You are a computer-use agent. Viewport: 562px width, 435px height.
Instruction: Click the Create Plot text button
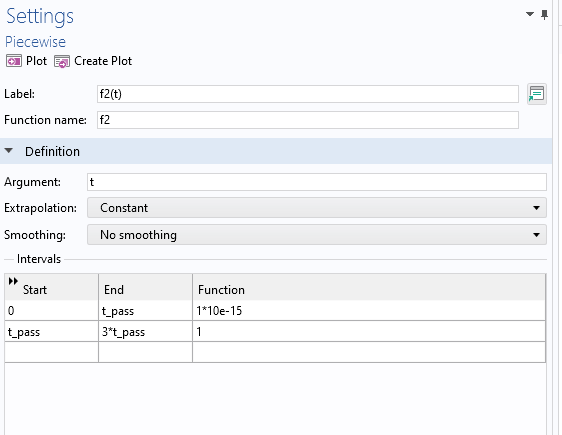[103, 61]
